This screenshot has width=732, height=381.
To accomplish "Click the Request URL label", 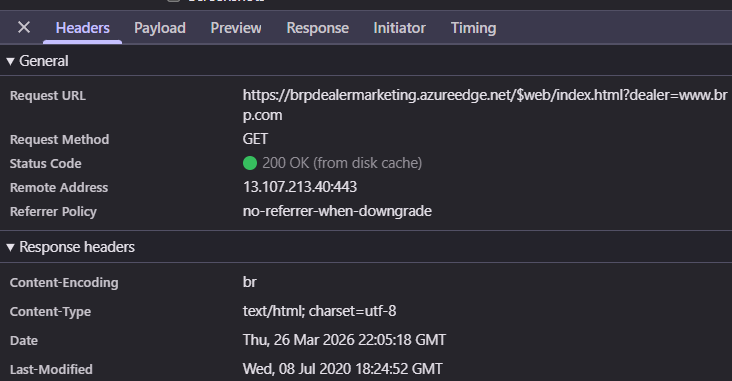I will click(x=48, y=96).
